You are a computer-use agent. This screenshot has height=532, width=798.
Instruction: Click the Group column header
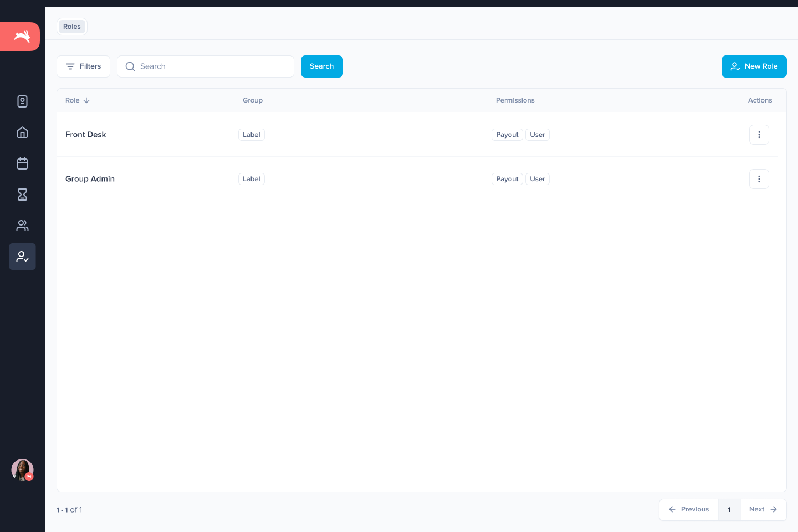click(x=253, y=100)
